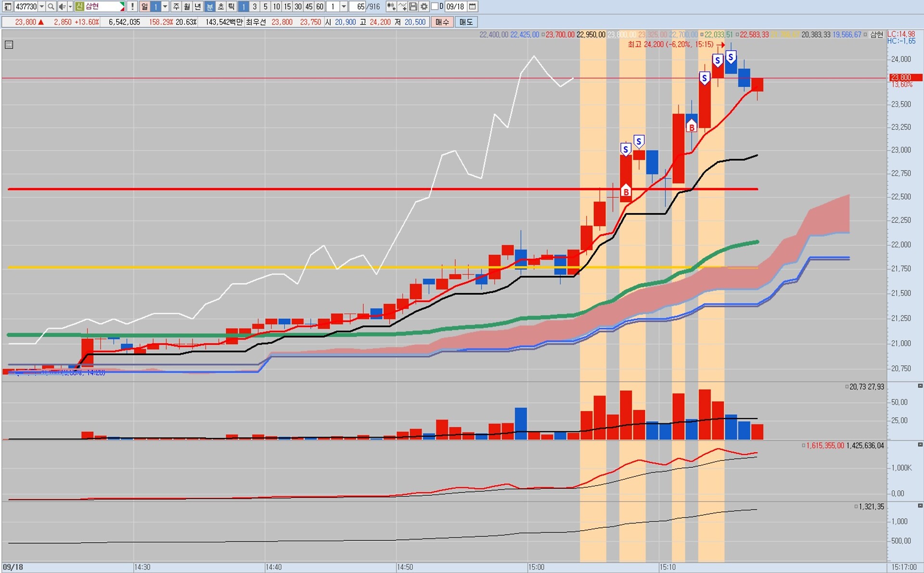Click the 매도 sell button

coord(466,22)
